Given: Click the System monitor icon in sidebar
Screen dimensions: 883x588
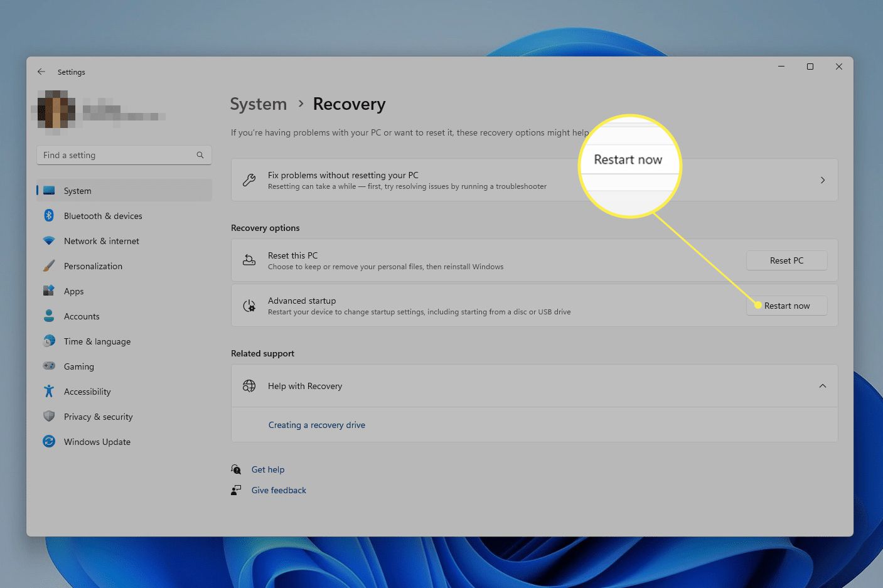Looking at the screenshot, I should point(49,191).
